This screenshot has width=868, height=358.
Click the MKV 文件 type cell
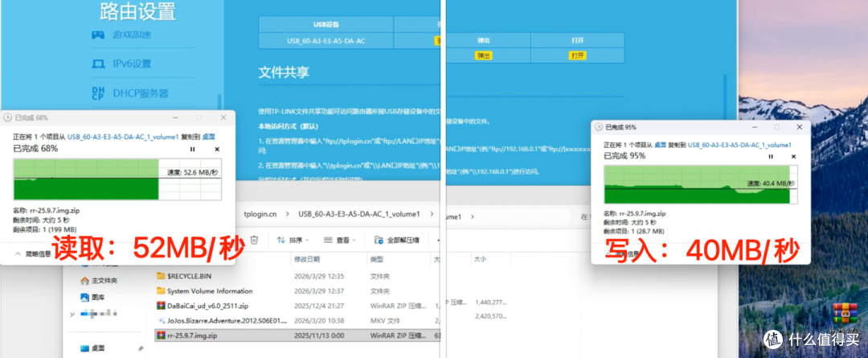coord(386,320)
